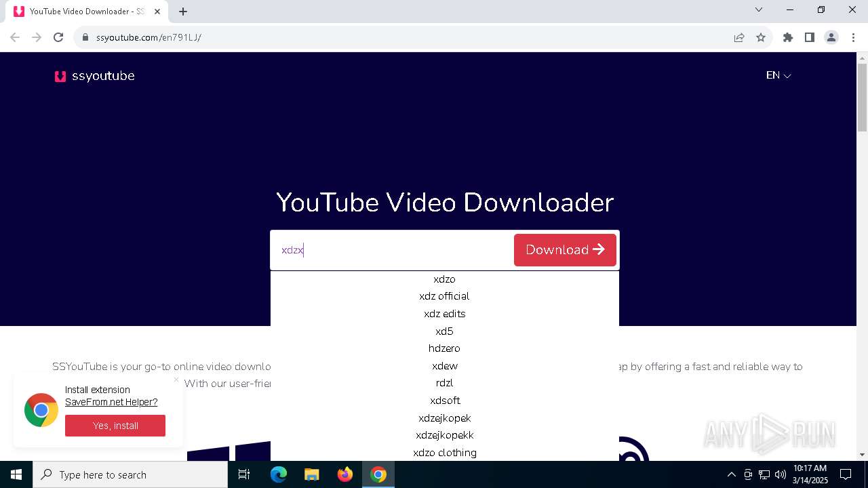The width and height of the screenshot is (868, 488).
Task: Open Chrome three-dot menu
Action: click(x=853, y=37)
